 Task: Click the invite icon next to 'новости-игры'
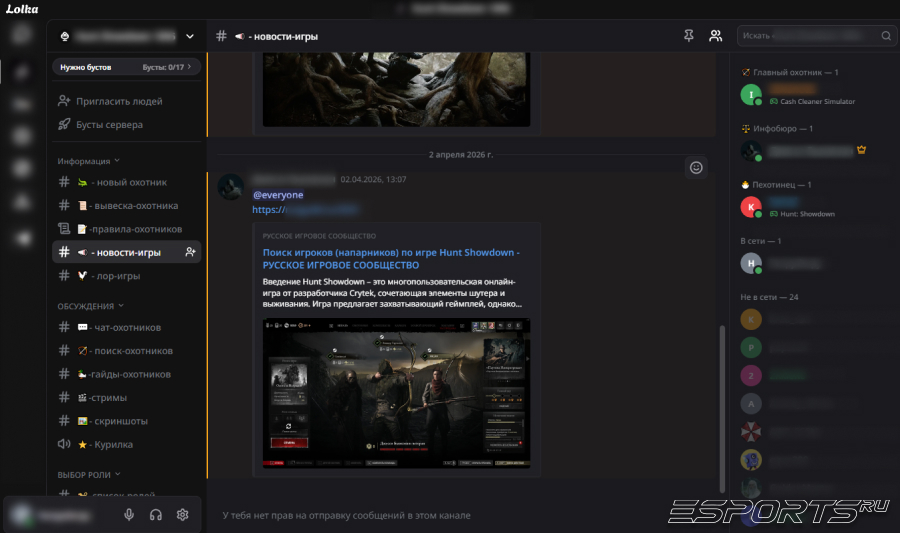(x=190, y=252)
